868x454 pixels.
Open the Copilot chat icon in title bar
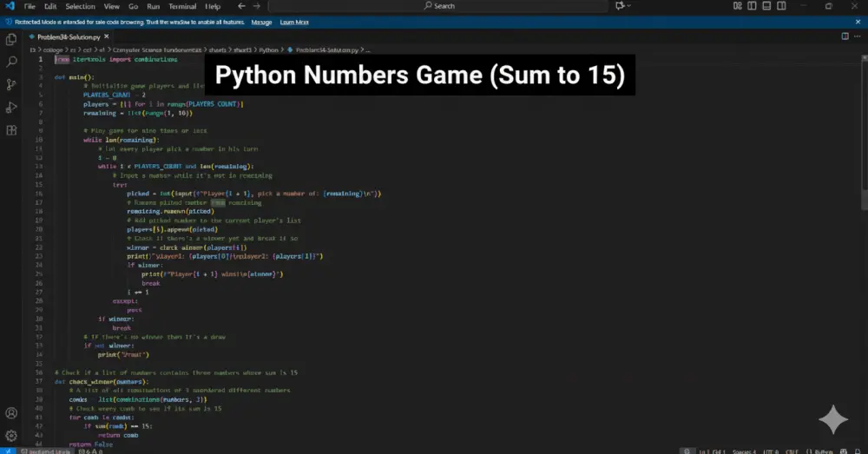620,6
